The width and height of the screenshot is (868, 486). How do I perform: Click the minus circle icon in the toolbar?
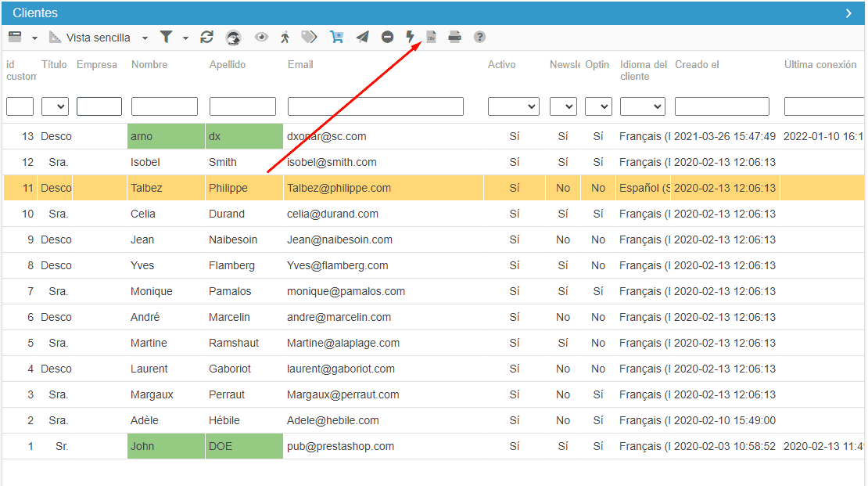[388, 37]
